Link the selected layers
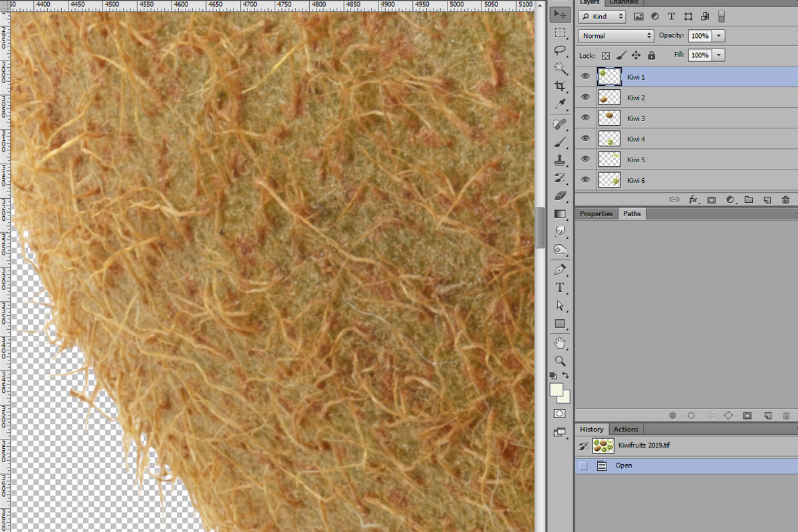798x532 pixels. coord(674,199)
